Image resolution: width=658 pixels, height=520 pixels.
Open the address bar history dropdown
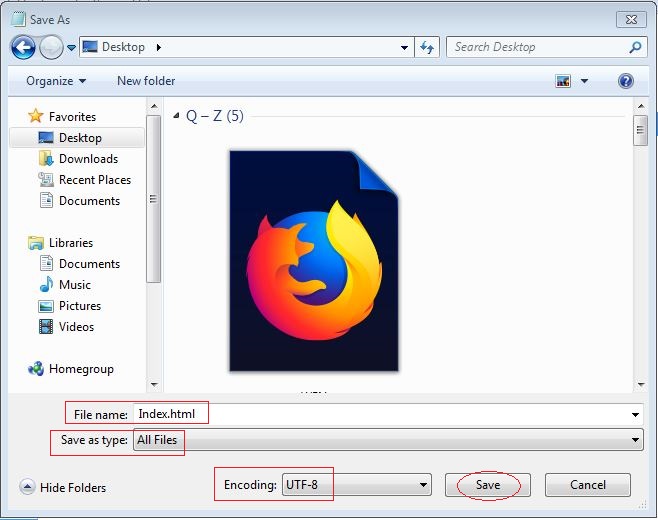click(404, 47)
